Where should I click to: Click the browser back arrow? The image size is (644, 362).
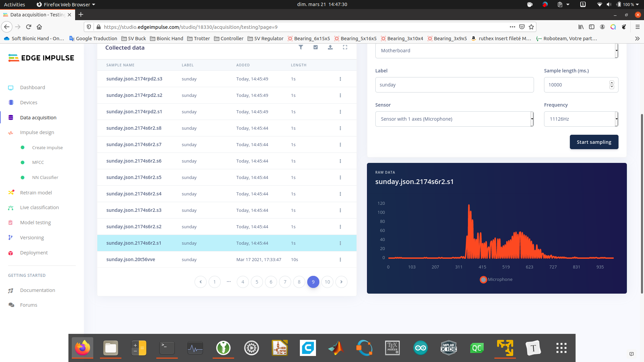click(x=7, y=27)
